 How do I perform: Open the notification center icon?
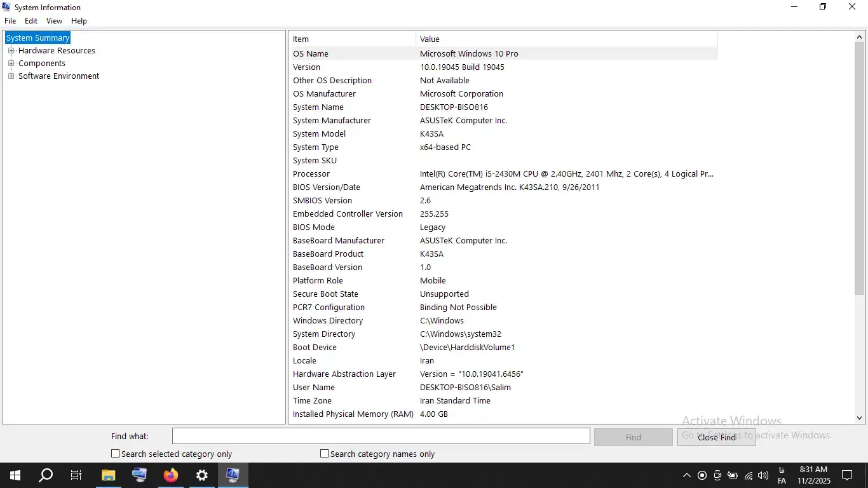(x=846, y=475)
